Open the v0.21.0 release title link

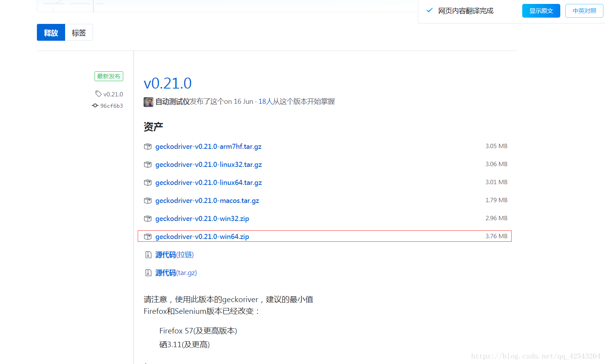pyautogui.click(x=168, y=83)
